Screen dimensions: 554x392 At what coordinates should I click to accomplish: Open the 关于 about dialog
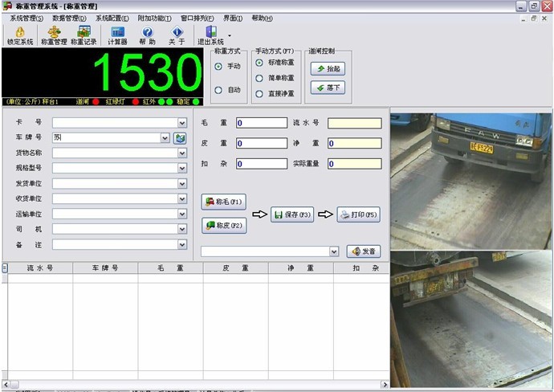(177, 32)
